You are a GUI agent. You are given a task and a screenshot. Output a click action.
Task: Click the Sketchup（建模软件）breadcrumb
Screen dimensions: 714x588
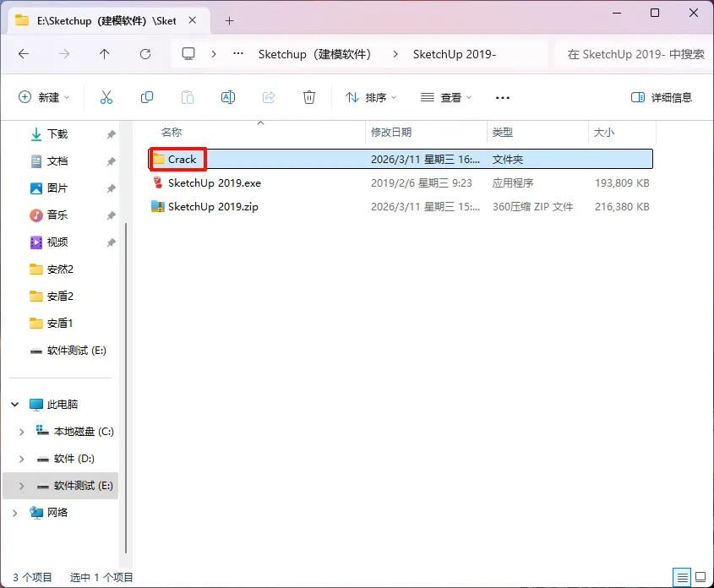(x=314, y=54)
